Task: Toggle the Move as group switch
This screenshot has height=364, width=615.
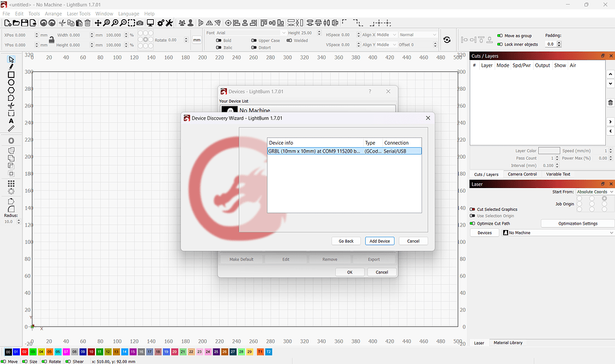Action: pyautogui.click(x=500, y=36)
